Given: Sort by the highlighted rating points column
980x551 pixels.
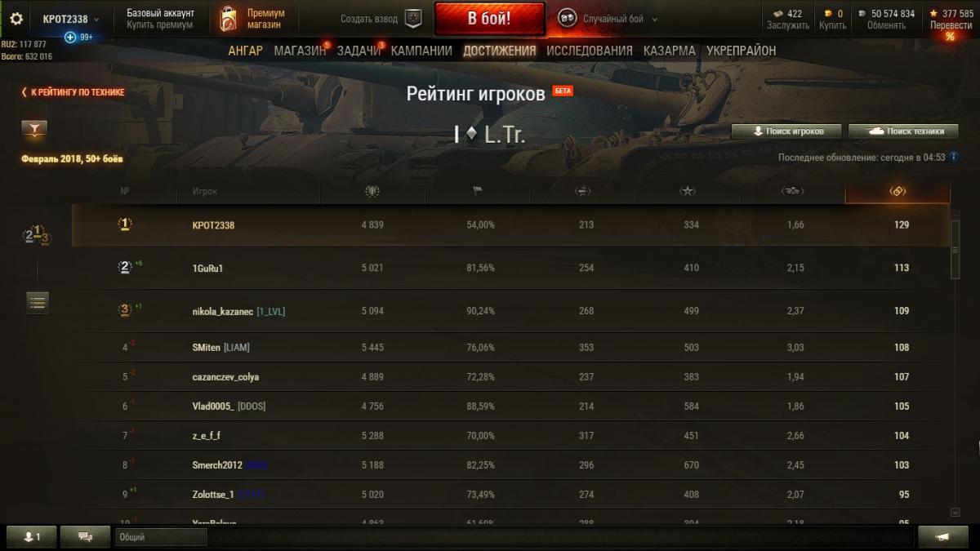Looking at the screenshot, I should (898, 191).
